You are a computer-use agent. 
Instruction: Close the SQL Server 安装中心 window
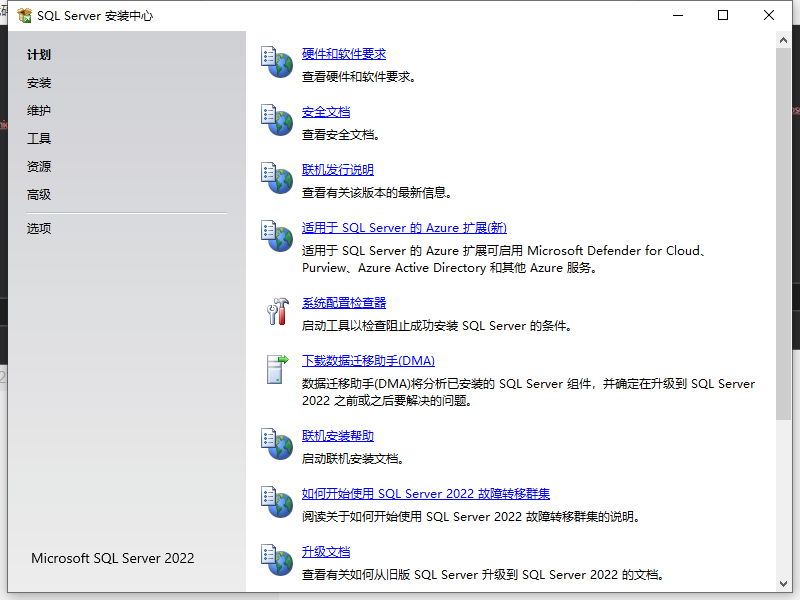point(769,15)
